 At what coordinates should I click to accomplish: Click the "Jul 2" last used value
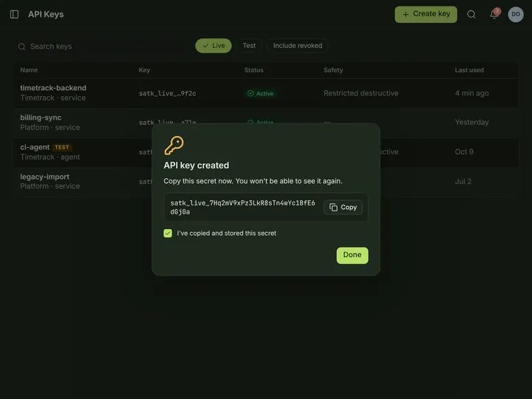[463, 182]
